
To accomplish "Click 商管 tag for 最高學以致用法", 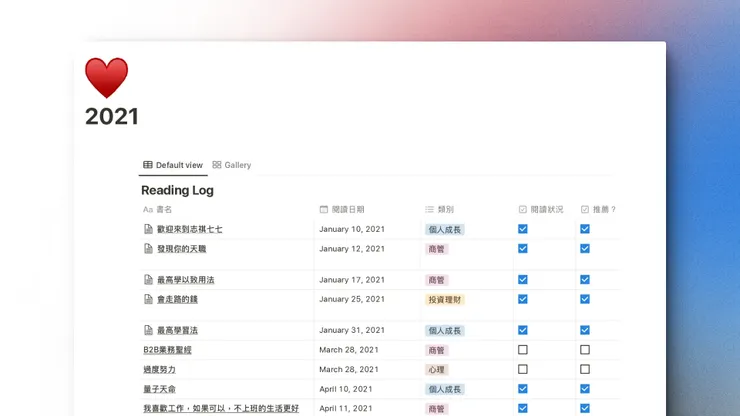I will 437,280.
